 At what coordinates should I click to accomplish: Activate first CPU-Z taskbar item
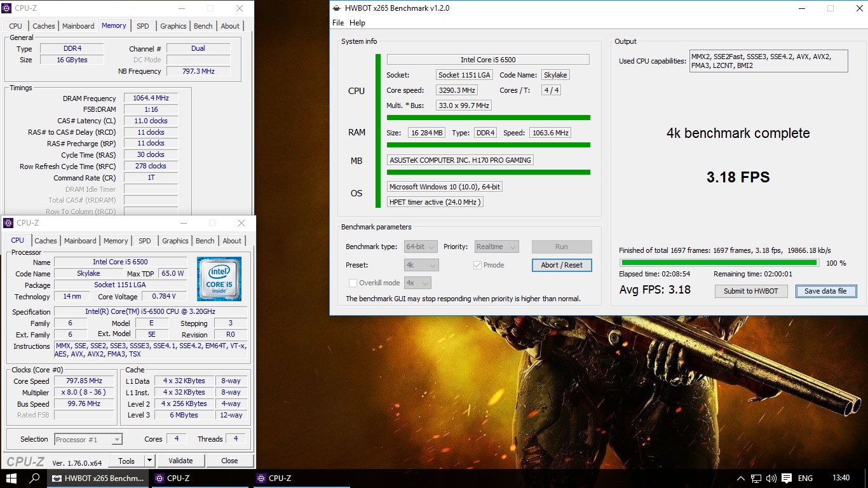click(x=199, y=478)
